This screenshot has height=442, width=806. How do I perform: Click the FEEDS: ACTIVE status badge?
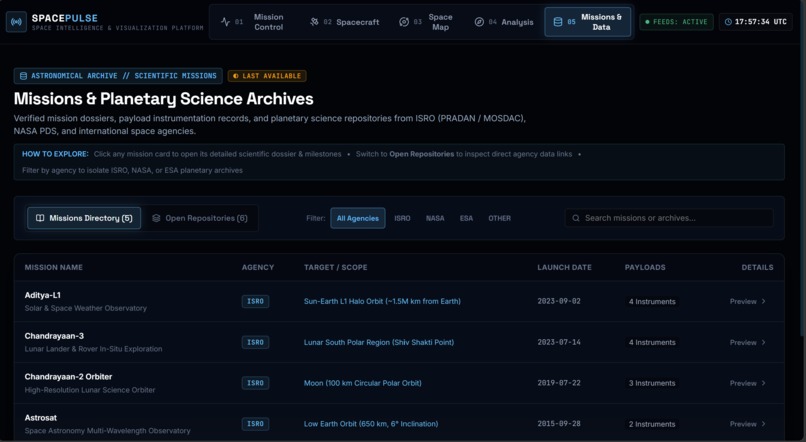[676, 22]
